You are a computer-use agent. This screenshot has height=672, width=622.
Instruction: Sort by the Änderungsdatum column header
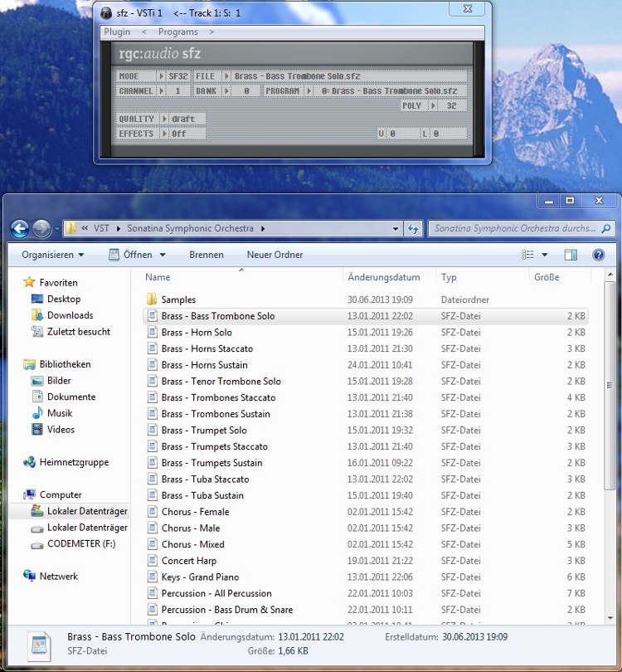coord(384,277)
